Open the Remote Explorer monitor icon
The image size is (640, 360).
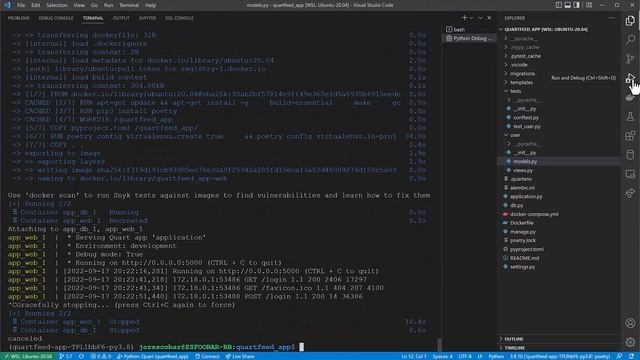click(630, 174)
